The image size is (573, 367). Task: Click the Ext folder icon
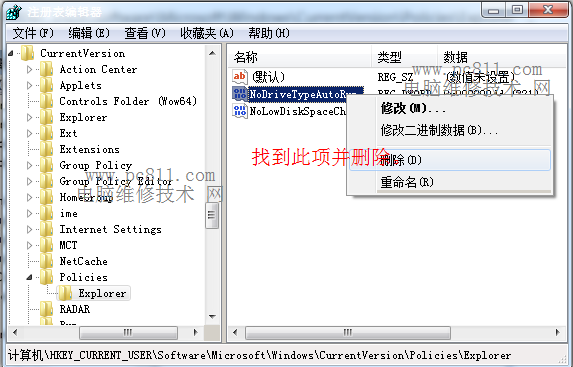(46, 133)
